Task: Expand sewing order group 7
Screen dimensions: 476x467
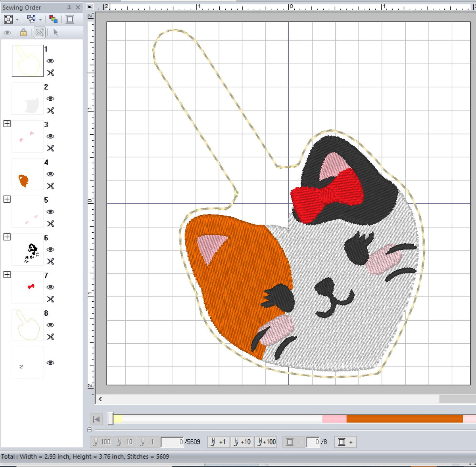Action: [7, 274]
